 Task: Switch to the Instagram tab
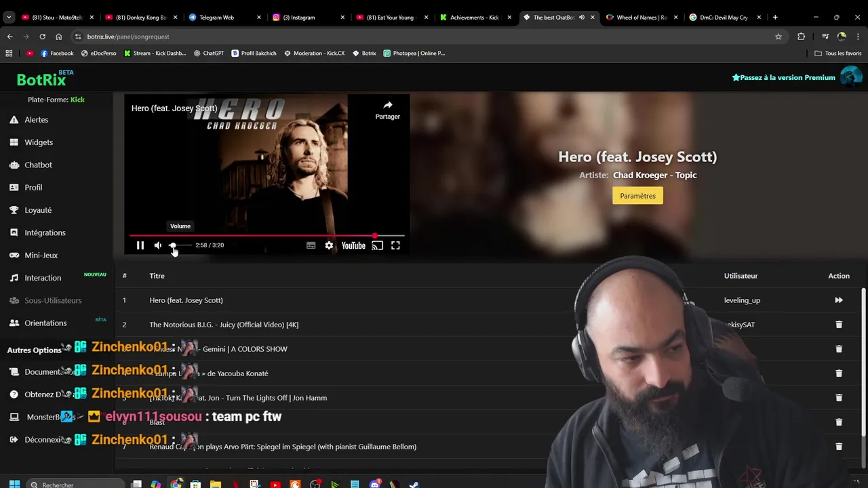point(308,17)
